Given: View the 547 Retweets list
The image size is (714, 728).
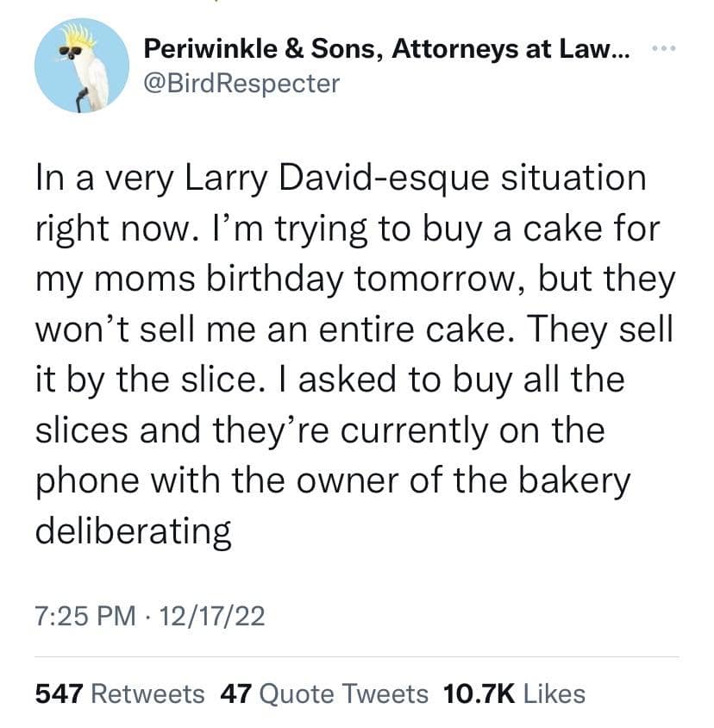Looking at the screenshot, I should [120, 693].
